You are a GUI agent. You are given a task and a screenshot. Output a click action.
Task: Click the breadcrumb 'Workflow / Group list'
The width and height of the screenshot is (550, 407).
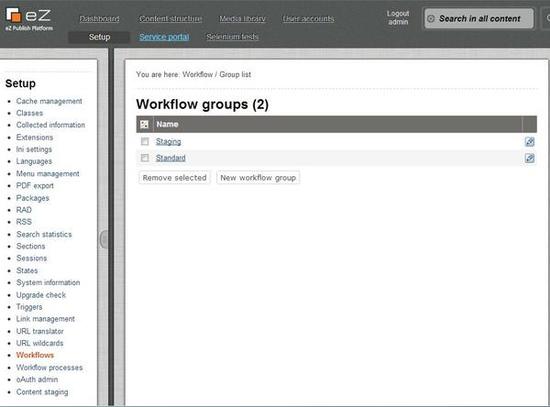coord(216,74)
